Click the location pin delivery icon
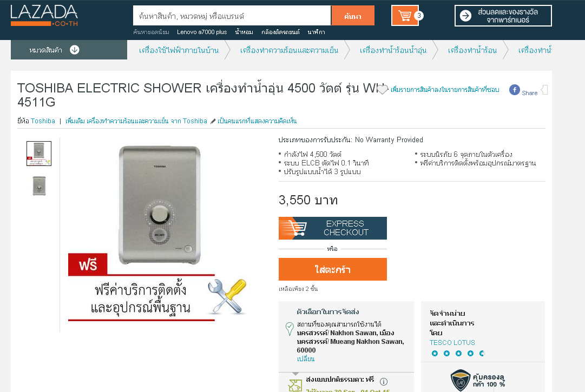 click(x=290, y=329)
